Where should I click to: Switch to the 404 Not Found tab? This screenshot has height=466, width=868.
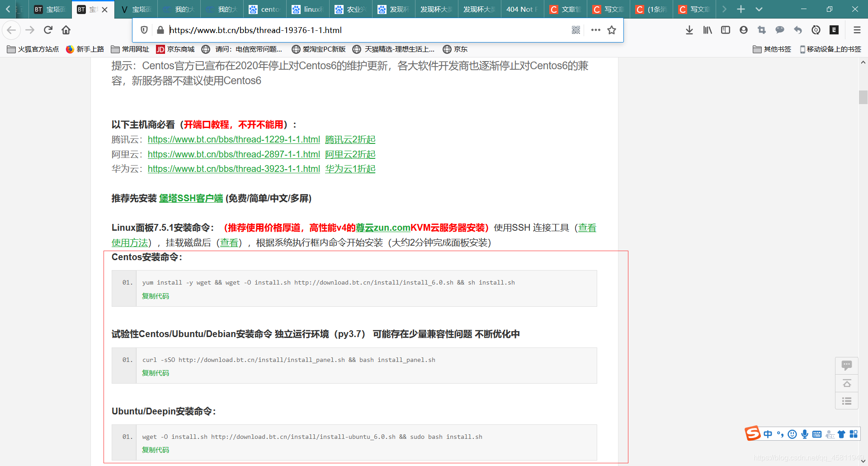click(x=522, y=9)
